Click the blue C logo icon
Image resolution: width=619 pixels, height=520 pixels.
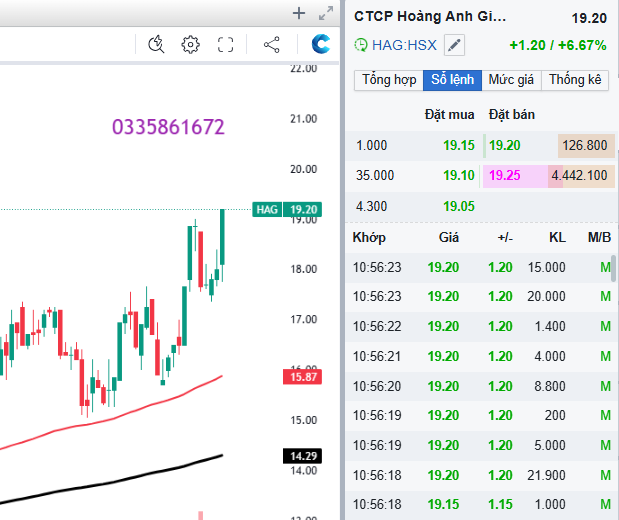click(321, 44)
